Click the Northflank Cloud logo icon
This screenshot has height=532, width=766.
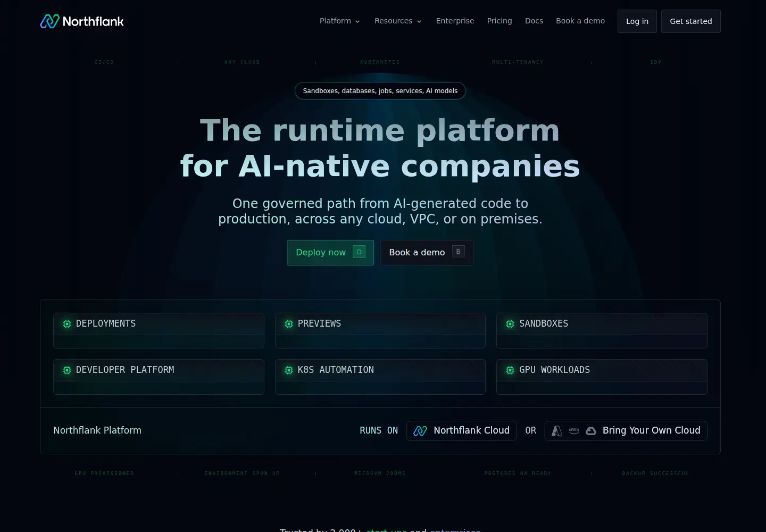tap(420, 431)
